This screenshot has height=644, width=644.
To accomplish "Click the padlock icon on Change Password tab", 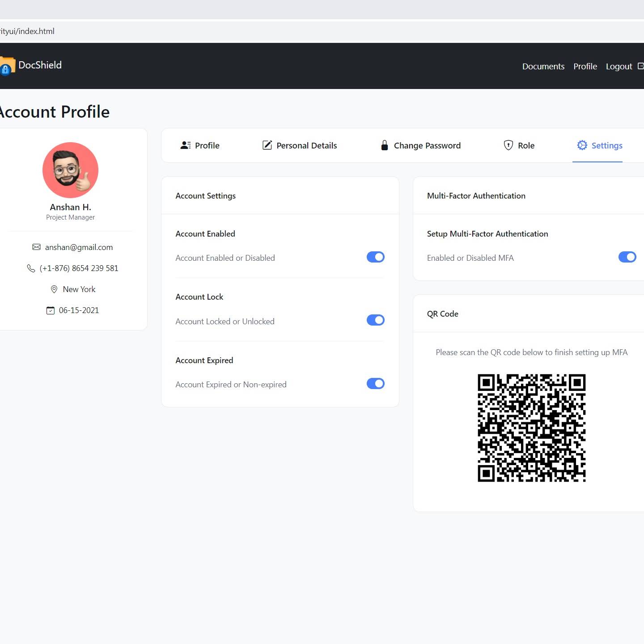I will (x=384, y=145).
